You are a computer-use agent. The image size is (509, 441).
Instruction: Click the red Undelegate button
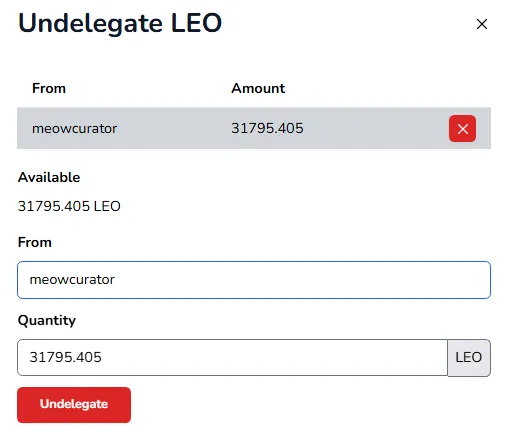[x=74, y=405]
